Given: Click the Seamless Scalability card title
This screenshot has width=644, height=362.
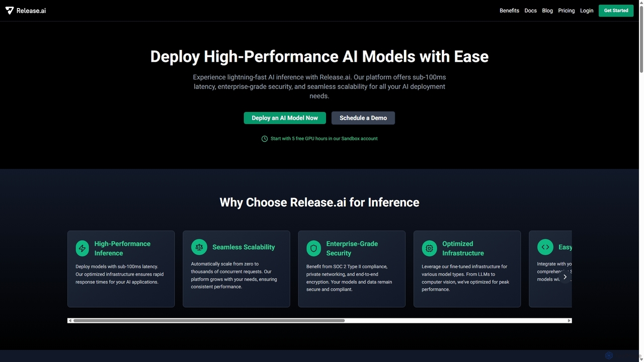Looking at the screenshot, I should [244, 247].
